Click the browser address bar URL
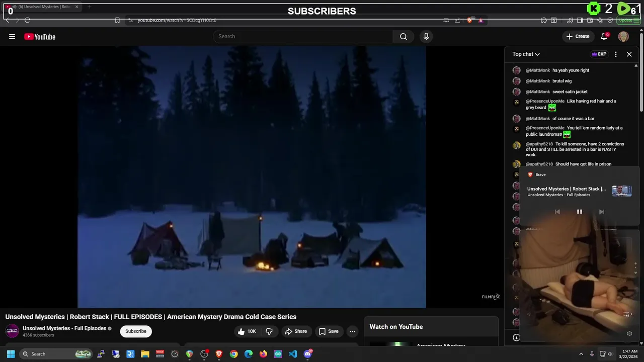This screenshot has height=362, width=644. click(x=177, y=20)
